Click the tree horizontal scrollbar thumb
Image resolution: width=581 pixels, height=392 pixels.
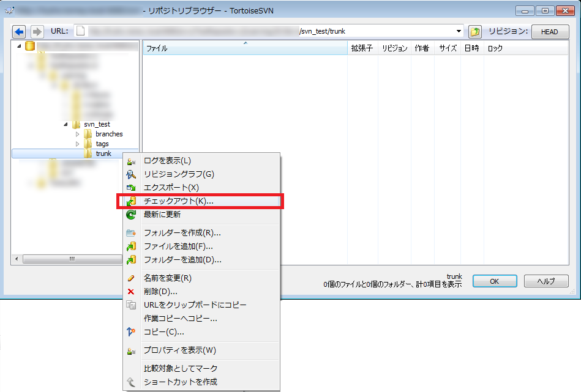(x=72, y=259)
